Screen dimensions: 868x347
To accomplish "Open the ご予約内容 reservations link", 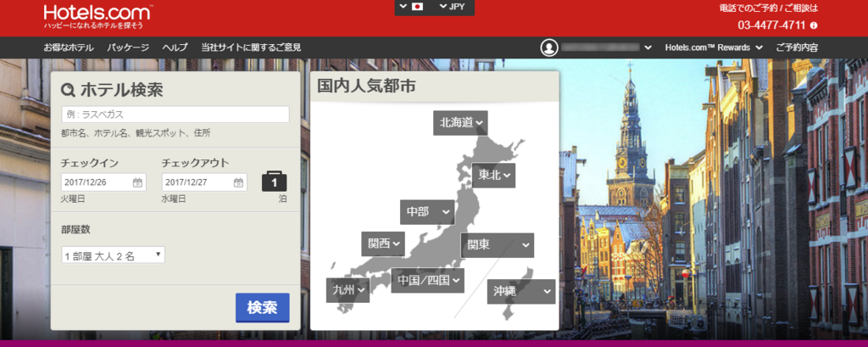I will coord(797,48).
